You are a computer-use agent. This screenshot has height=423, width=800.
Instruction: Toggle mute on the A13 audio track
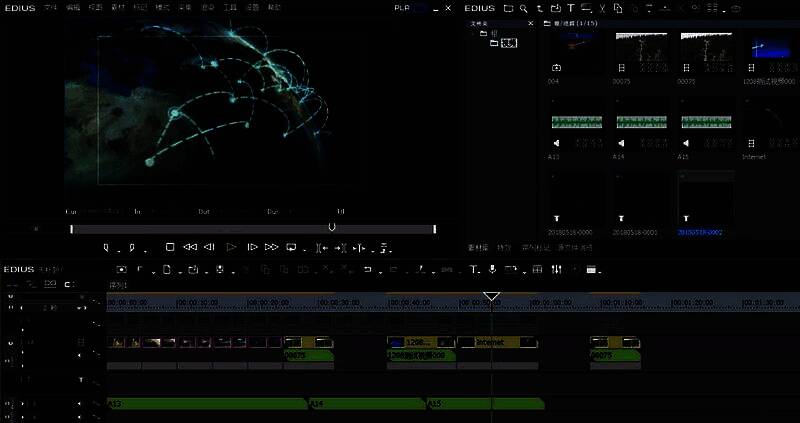(x=82, y=404)
